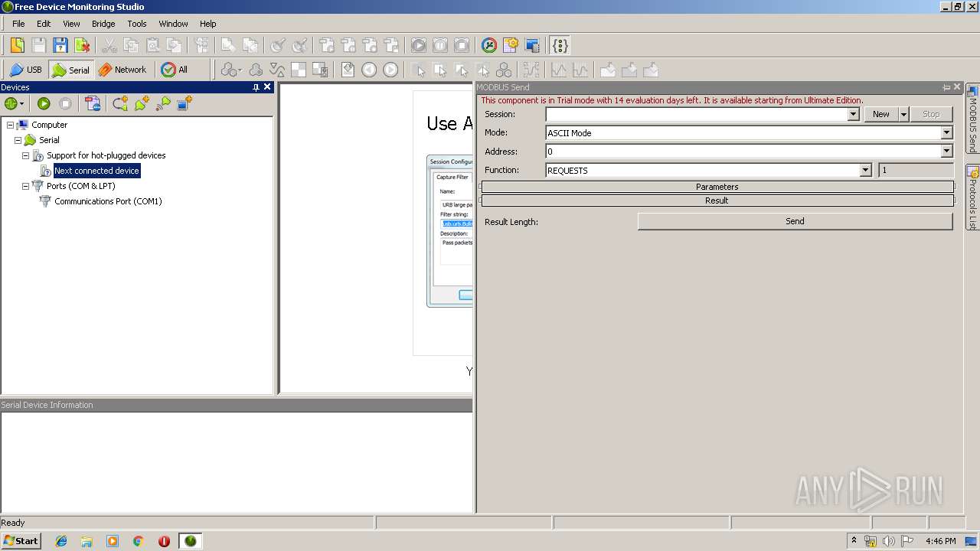Viewport: 980px width, 551px height.
Task: Click the tools icon with the green circular arrows
Action: pos(489,45)
